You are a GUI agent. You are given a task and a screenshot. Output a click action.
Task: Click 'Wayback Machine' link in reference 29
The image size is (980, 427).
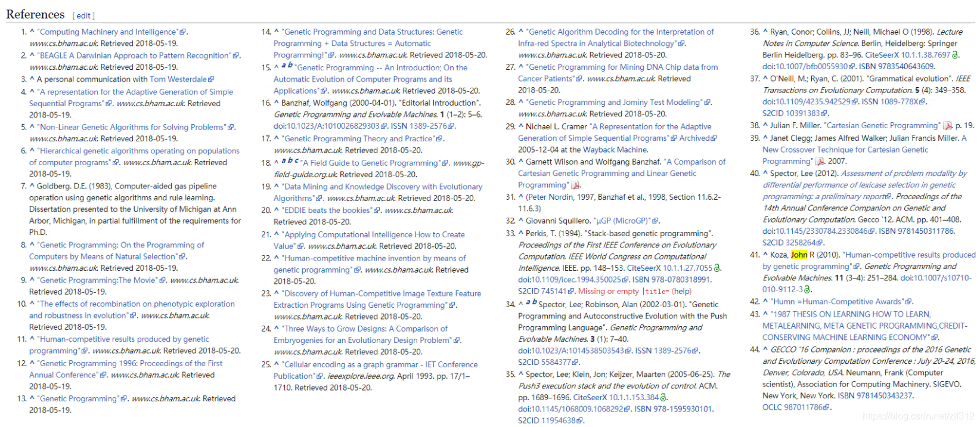[615, 150]
